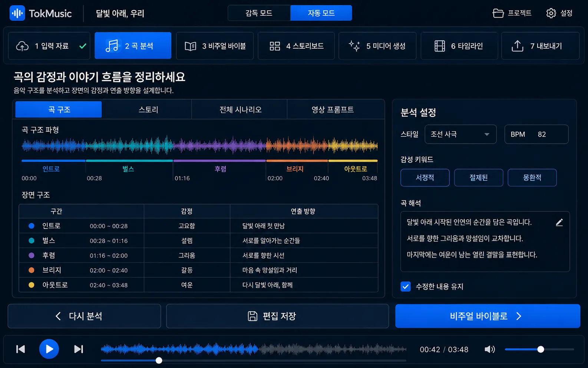
Task: Select the 곡 구조 tab
Action: tap(59, 109)
